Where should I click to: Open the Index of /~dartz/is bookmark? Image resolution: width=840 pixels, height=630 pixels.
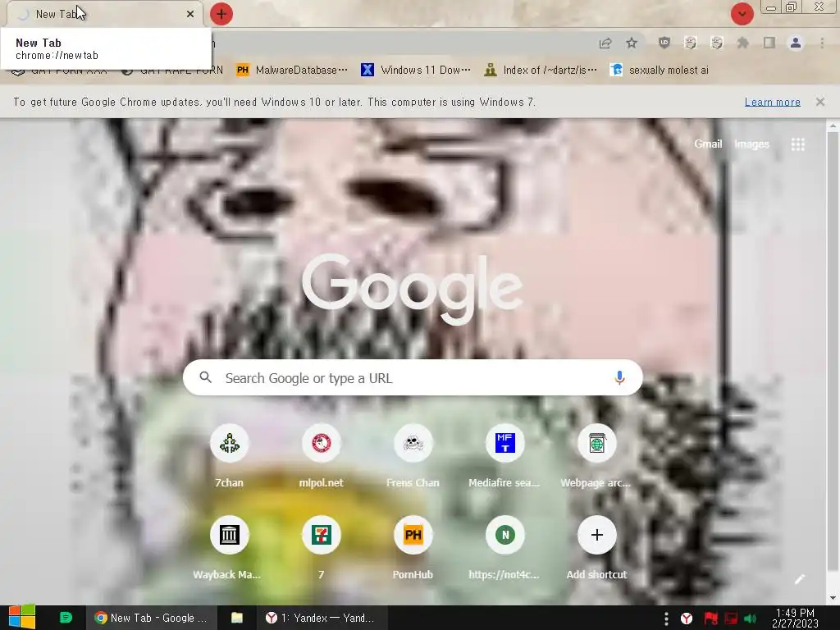click(x=541, y=71)
